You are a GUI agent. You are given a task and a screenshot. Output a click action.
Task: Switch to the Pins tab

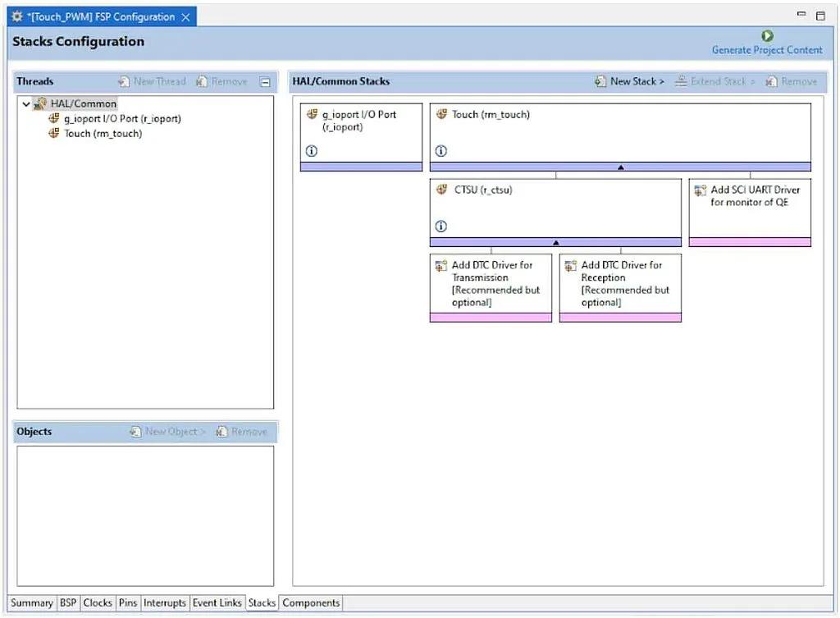(127, 602)
